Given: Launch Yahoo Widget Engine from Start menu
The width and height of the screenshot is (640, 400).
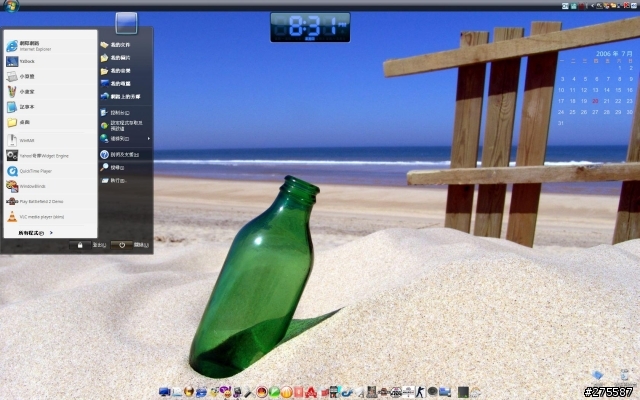Looking at the screenshot, I should coord(51,156).
